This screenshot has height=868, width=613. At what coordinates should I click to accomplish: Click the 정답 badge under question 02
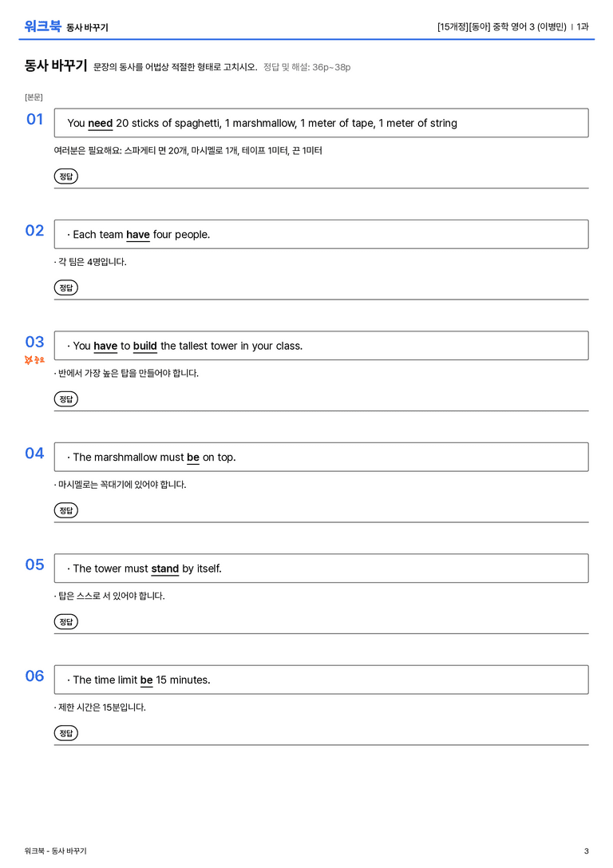[65, 287]
